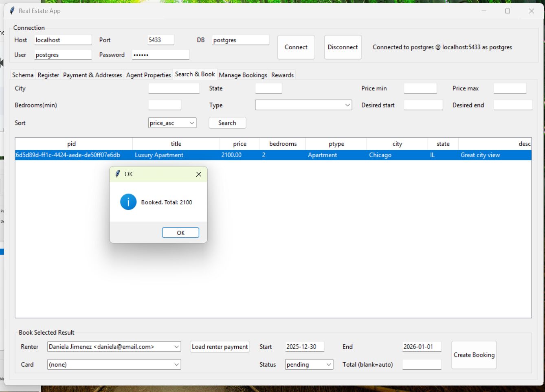This screenshot has height=392, width=545.
Task: Click Load renter payment button
Action: tap(220, 347)
